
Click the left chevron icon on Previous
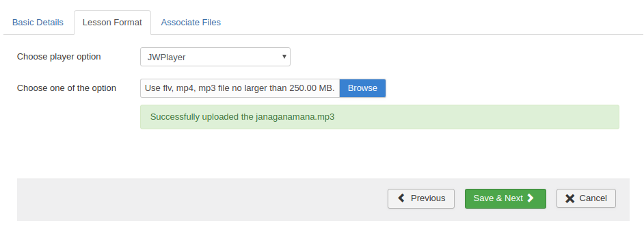(x=401, y=198)
